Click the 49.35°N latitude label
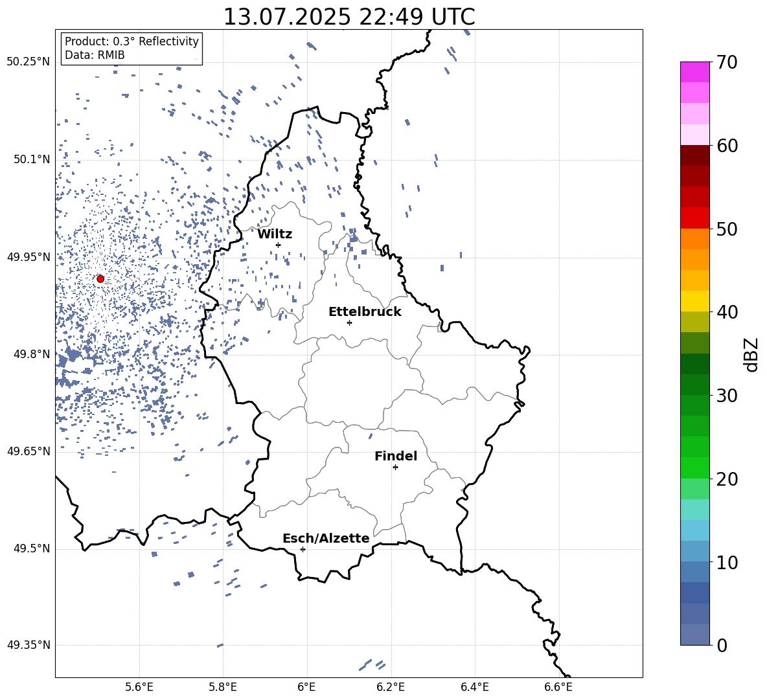Image resolution: width=767 pixels, height=700 pixels. click(x=29, y=645)
